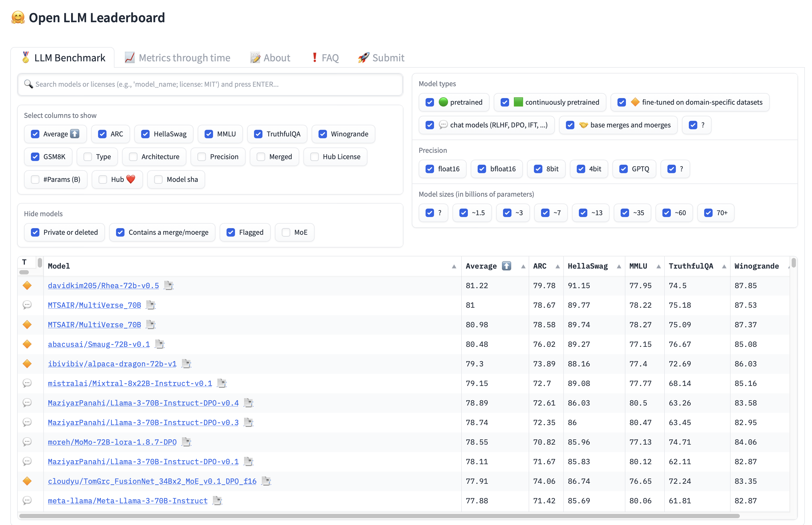Click copy icon next to davidkim205/Rhea-72b-v0.5
Viewport: 812px width, 525px height.
pos(168,285)
